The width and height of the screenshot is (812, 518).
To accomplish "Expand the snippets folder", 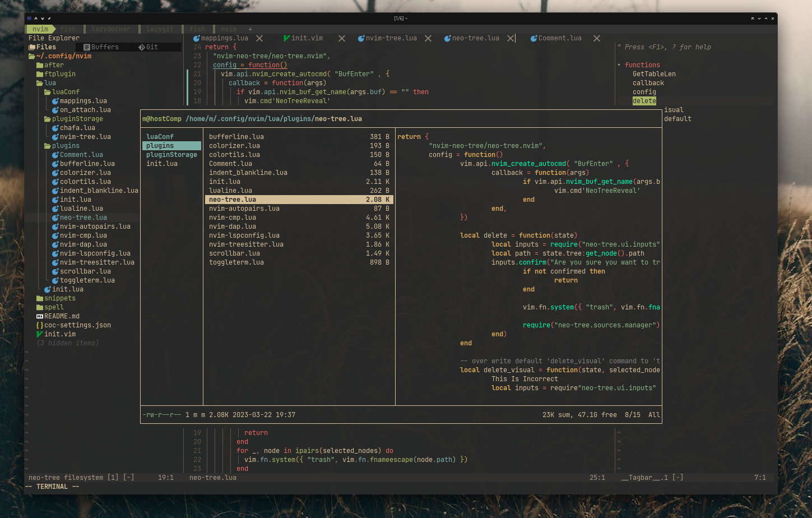I will click(x=55, y=298).
